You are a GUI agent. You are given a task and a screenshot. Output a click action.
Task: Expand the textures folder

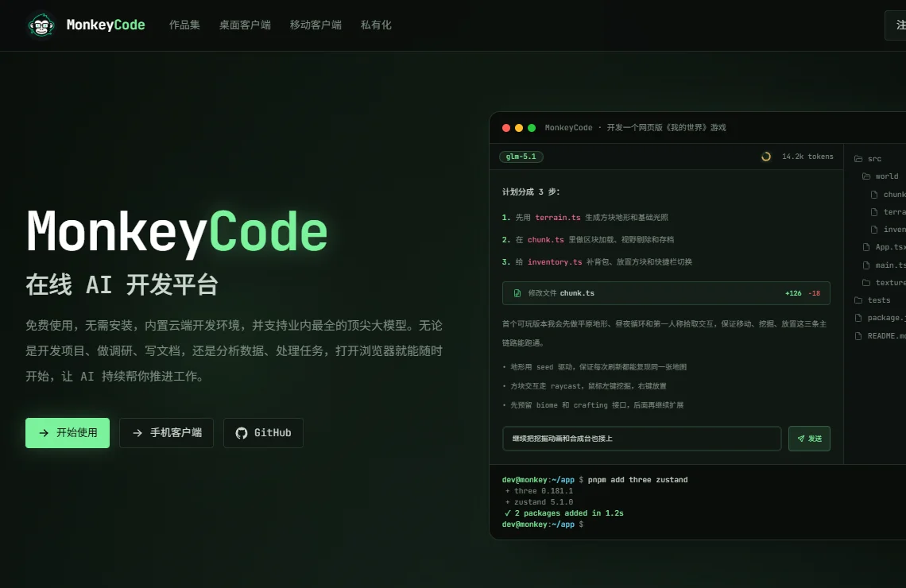[884, 282]
